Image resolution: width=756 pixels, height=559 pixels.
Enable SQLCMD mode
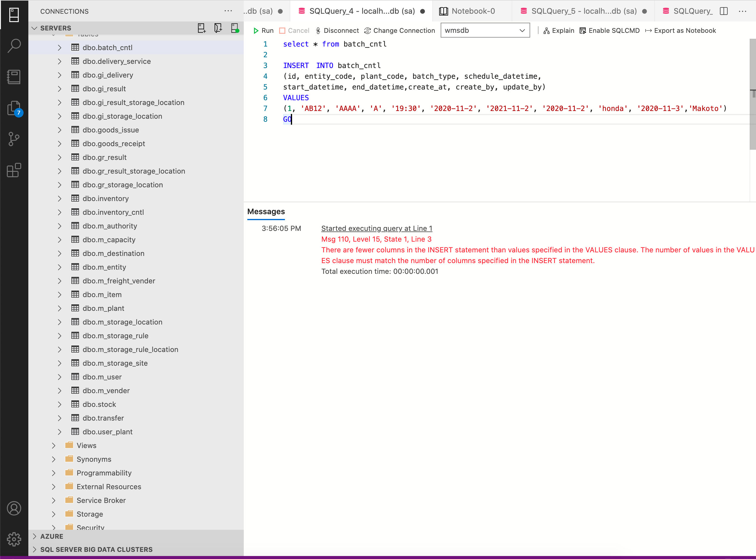[610, 30]
